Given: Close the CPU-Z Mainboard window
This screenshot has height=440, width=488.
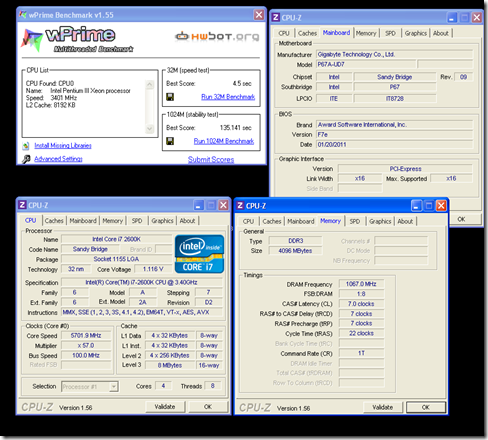Looking at the screenshot, I should point(477,18).
